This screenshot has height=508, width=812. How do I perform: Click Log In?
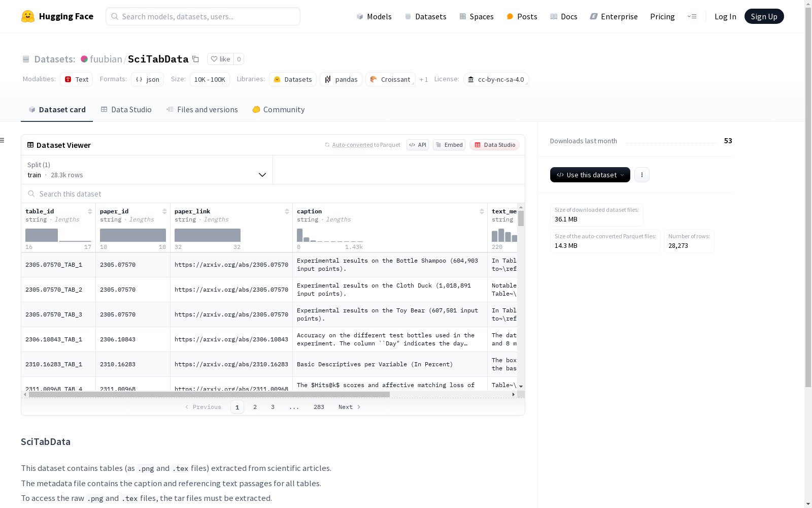point(725,16)
